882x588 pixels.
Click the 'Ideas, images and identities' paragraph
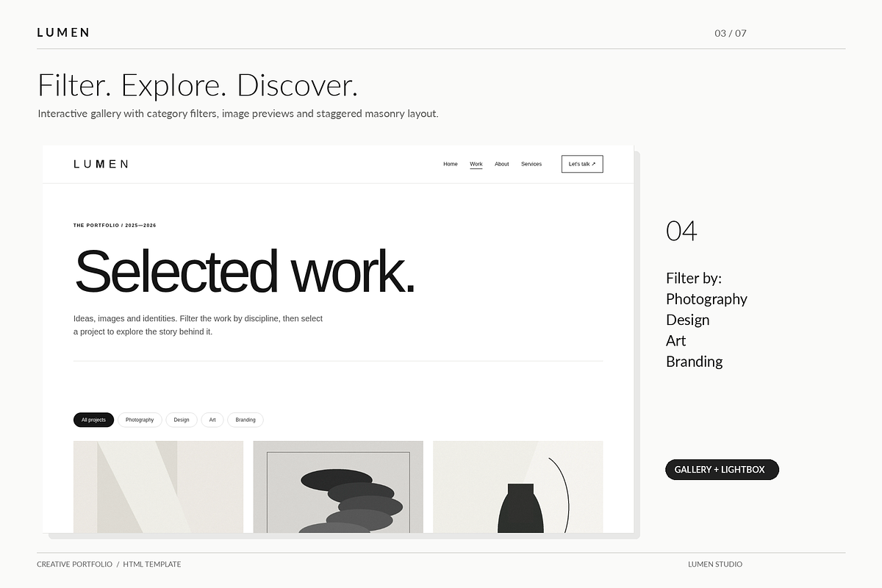198,325
